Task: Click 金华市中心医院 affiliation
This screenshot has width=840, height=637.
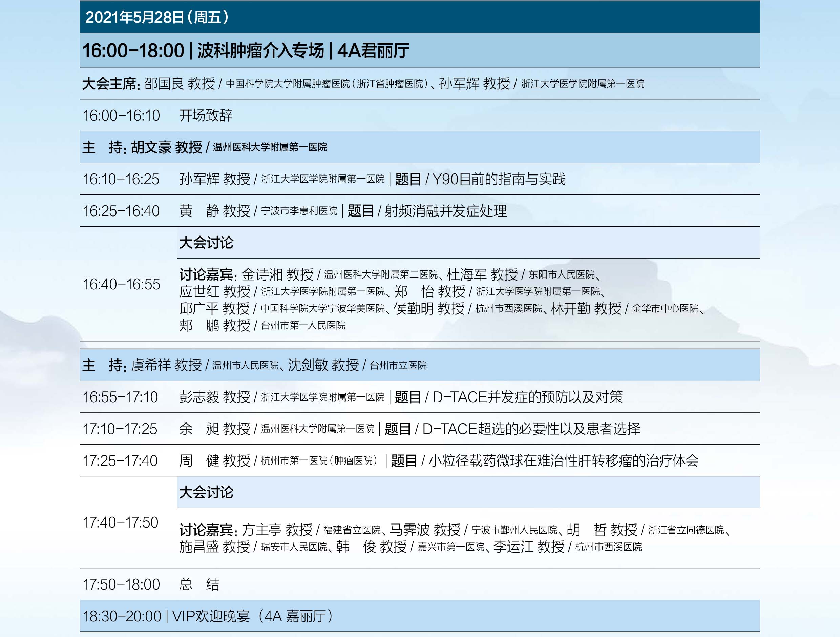Action: click(x=665, y=308)
